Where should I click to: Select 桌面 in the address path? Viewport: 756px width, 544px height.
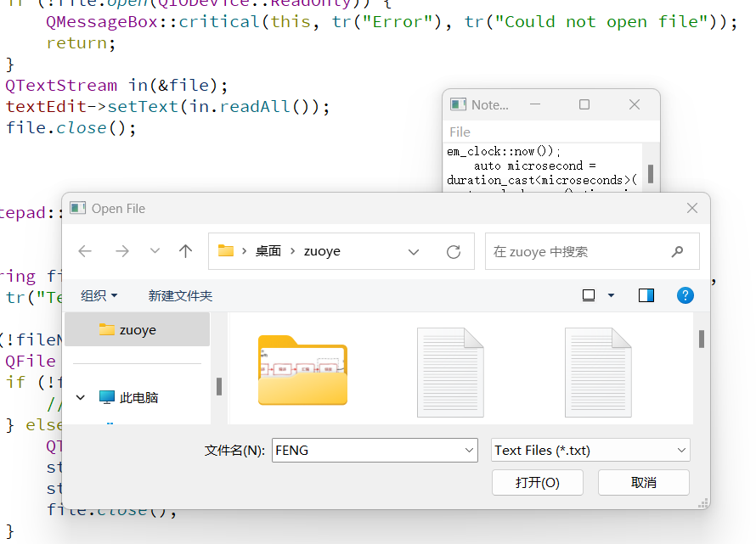[x=268, y=251]
